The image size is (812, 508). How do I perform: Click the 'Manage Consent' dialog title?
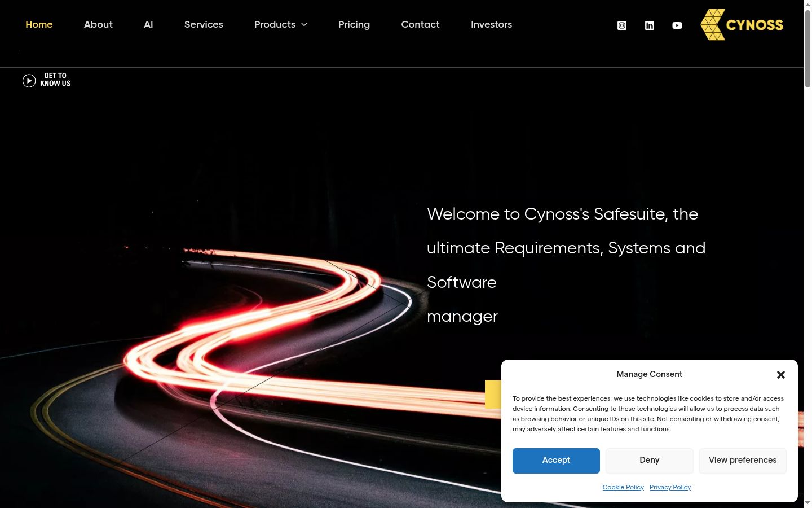pyautogui.click(x=650, y=374)
